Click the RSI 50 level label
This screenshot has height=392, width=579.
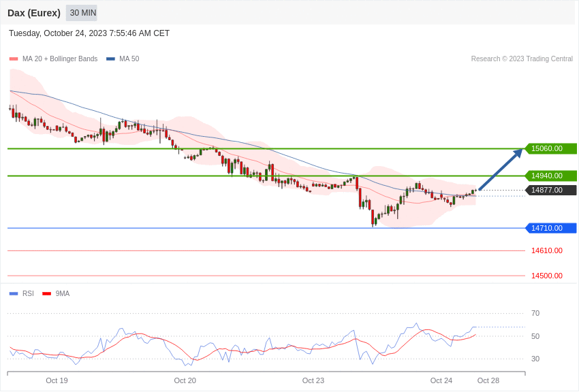coord(535,336)
